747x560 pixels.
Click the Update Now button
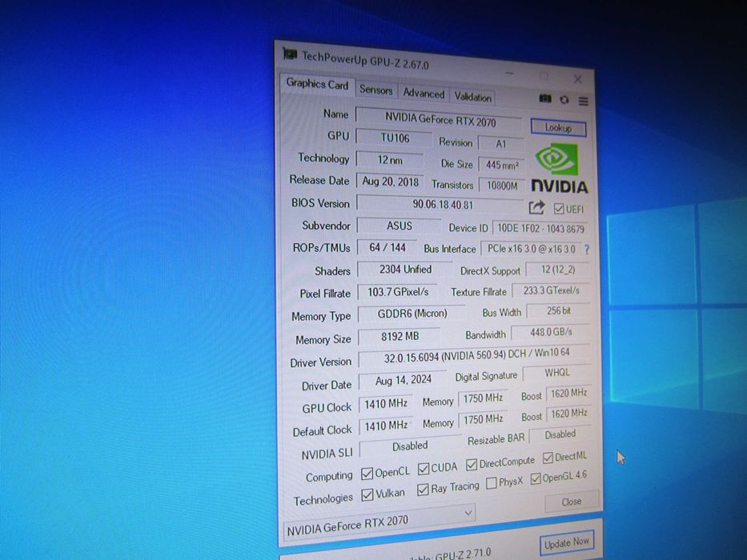tap(566, 542)
